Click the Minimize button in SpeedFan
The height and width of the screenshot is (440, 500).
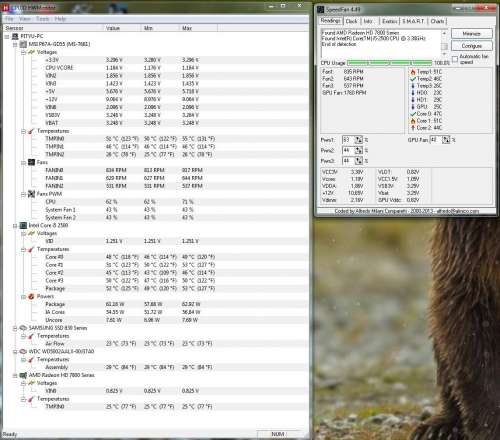[x=472, y=34]
